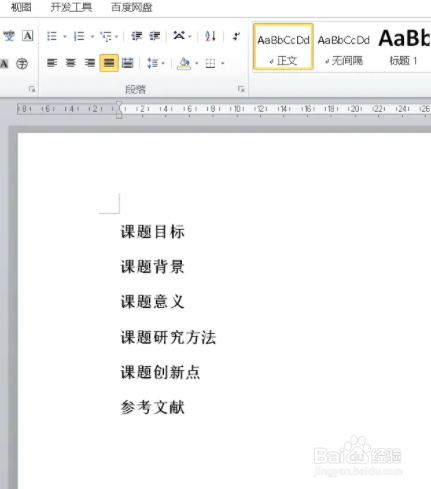Click the Phonetic Guide icon
431x489 pixels.
[x=9, y=36]
